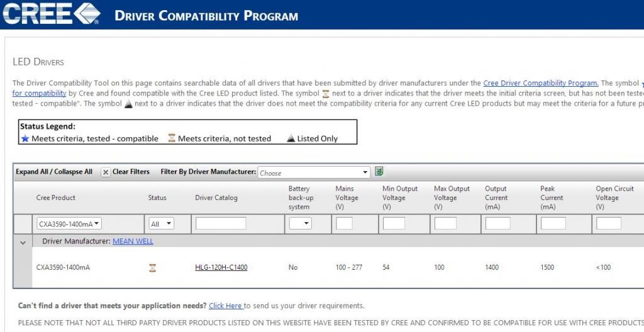The height and width of the screenshot is (332, 644).
Task: Collapse the MEAN WELL manufacturer group
Action: pyautogui.click(x=23, y=243)
